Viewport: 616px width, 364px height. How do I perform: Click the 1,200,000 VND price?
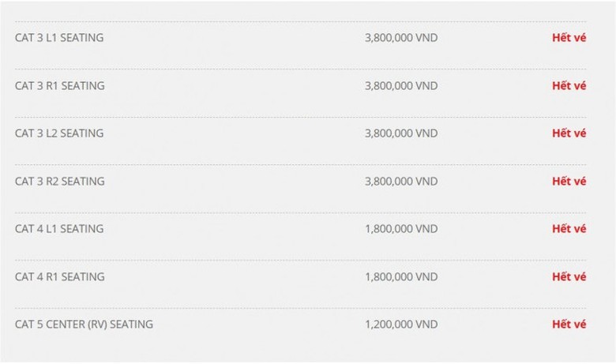(401, 325)
